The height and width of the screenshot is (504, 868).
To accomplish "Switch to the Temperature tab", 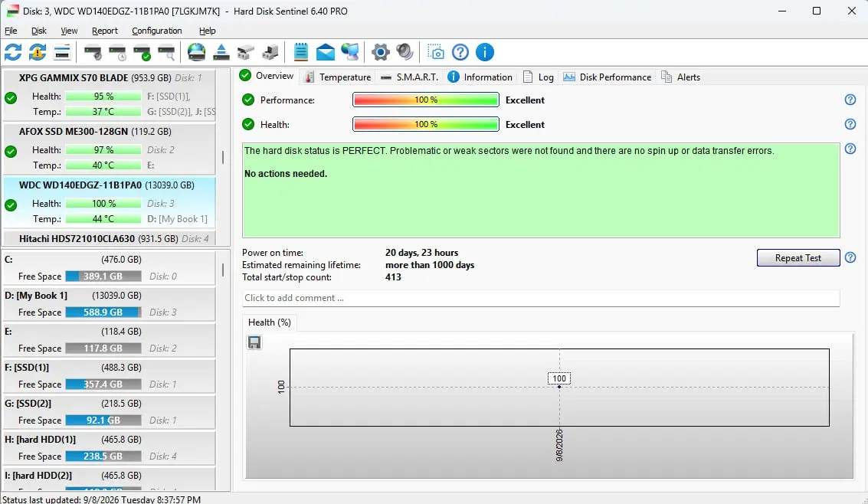I will tap(338, 77).
